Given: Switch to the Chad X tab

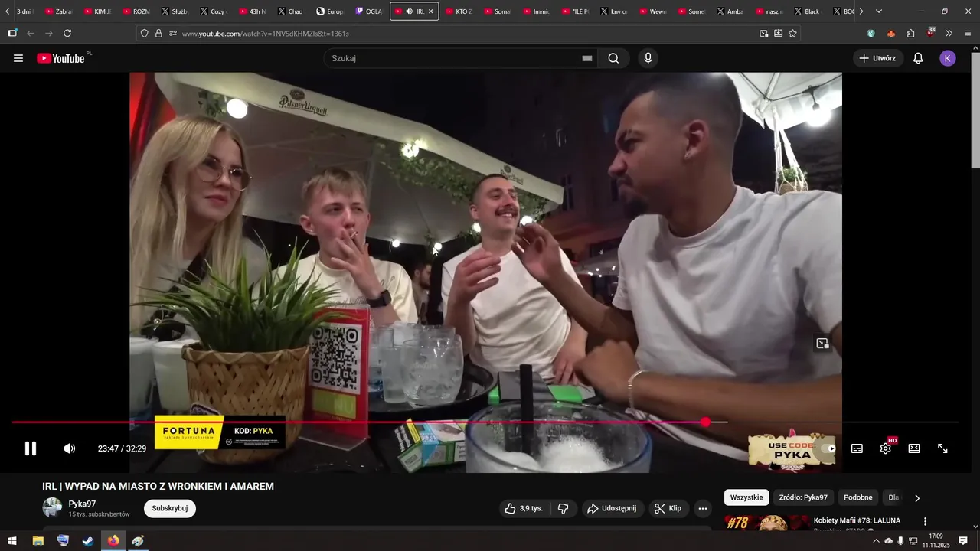Looking at the screenshot, I should tap(291, 11).
